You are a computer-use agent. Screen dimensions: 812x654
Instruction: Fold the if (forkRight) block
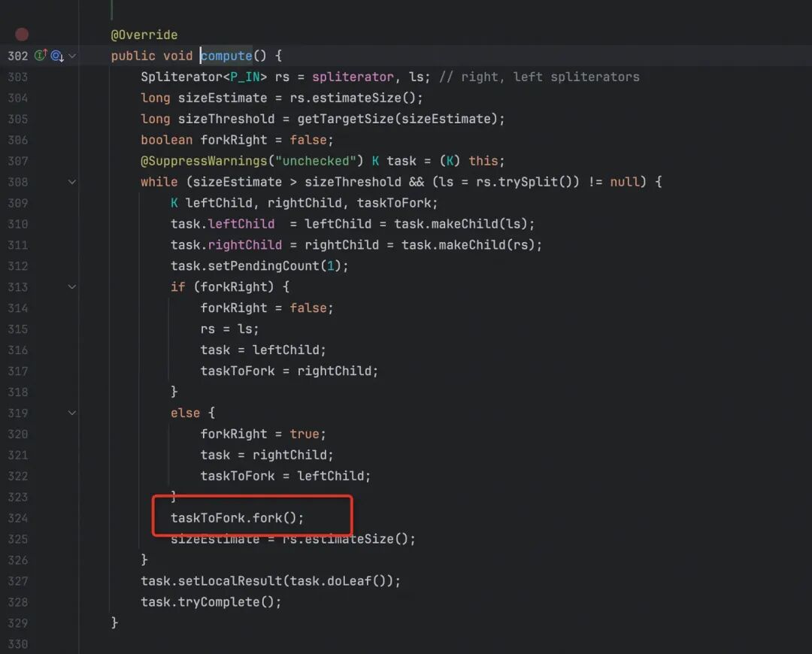tap(72, 287)
